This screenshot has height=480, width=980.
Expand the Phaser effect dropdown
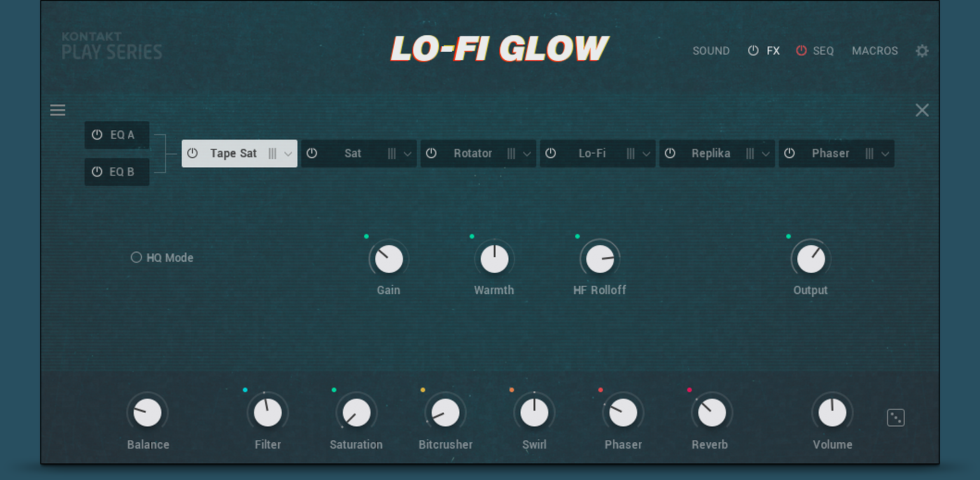point(885,154)
